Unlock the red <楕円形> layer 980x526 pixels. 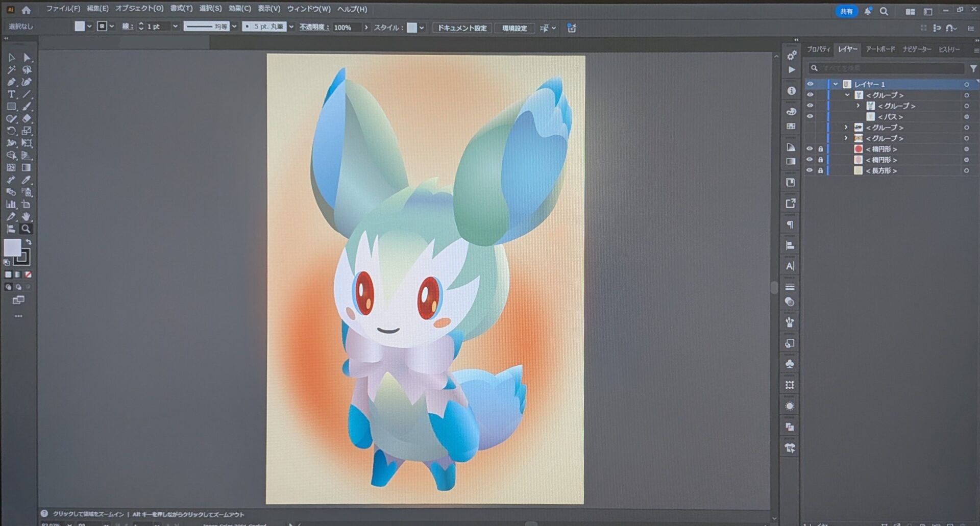(x=821, y=149)
